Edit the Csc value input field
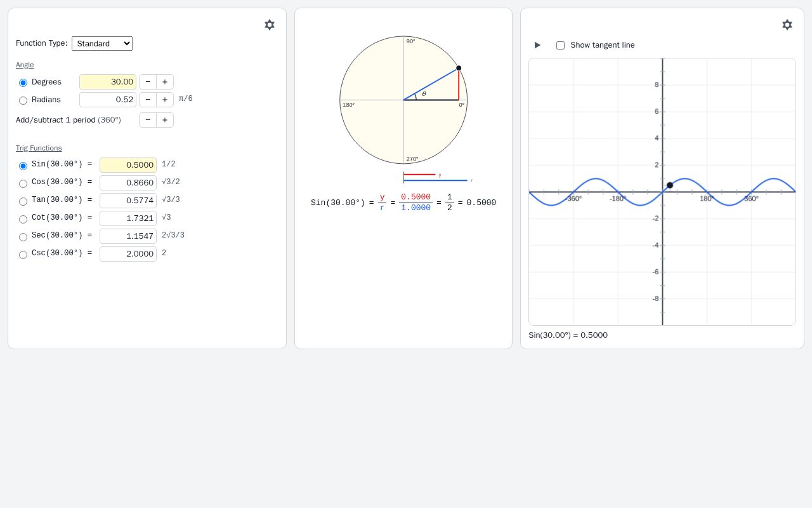Viewport: 812px width, 508px height. point(128,254)
